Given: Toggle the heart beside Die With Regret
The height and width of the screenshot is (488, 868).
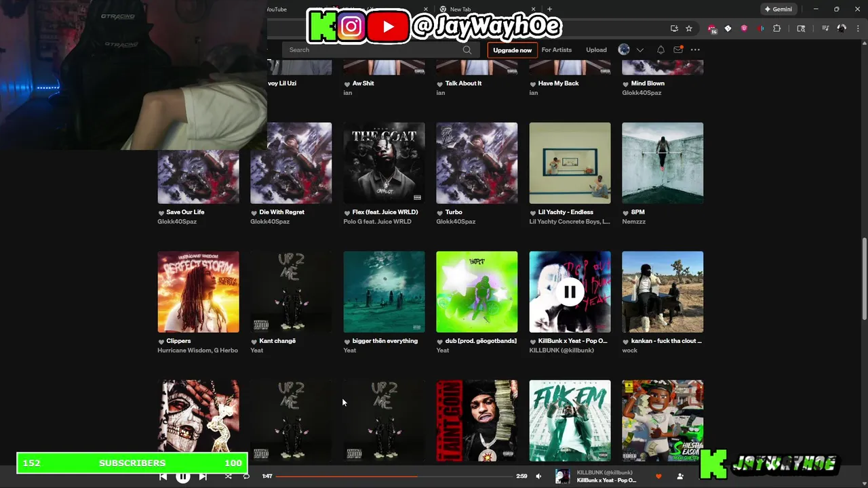Looking at the screenshot, I should (x=254, y=212).
